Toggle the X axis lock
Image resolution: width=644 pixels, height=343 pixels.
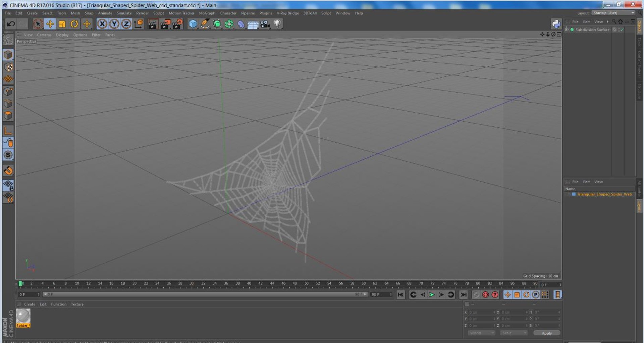tap(102, 24)
